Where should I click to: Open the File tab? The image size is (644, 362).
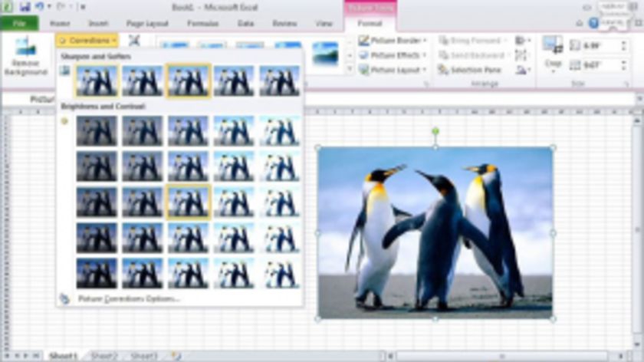[19, 24]
